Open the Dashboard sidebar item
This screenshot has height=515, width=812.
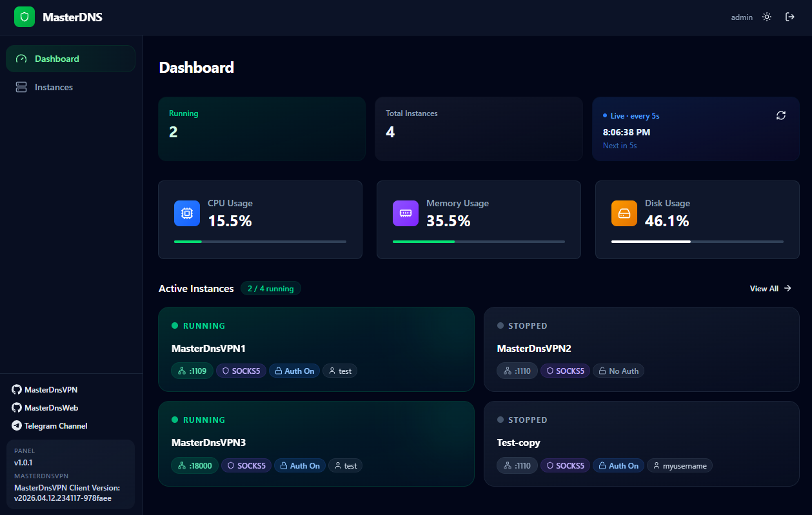tap(70, 59)
